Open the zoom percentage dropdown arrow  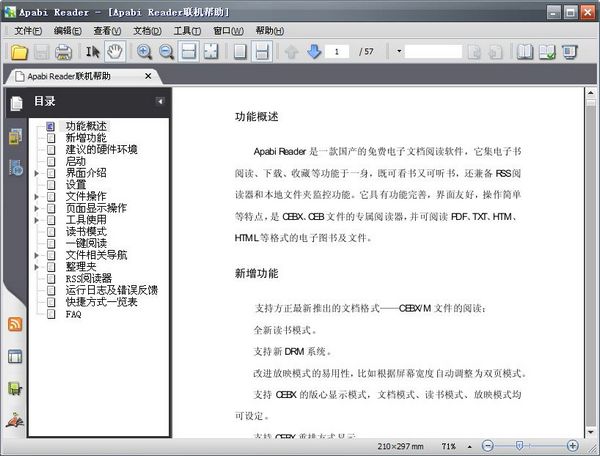pyautogui.click(x=469, y=445)
